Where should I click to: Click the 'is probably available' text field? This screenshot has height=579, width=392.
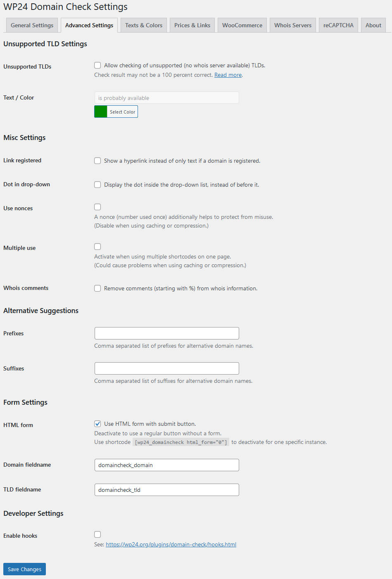[166, 98]
